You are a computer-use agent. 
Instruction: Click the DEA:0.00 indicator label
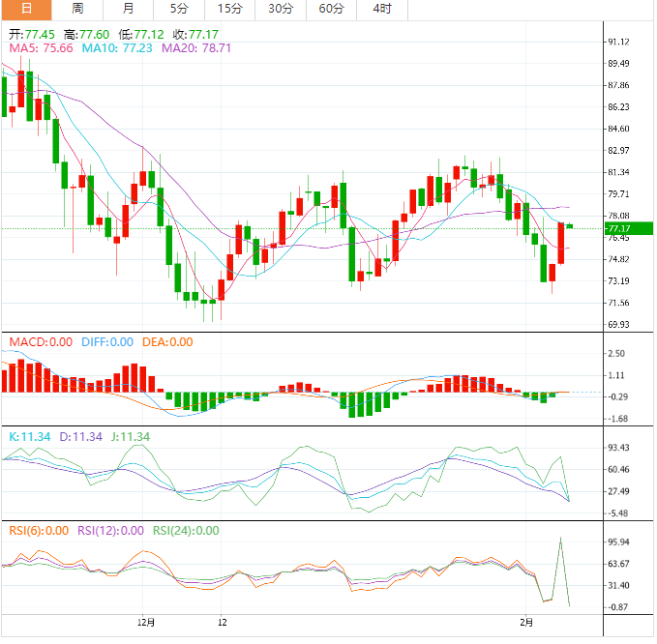[167, 342]
